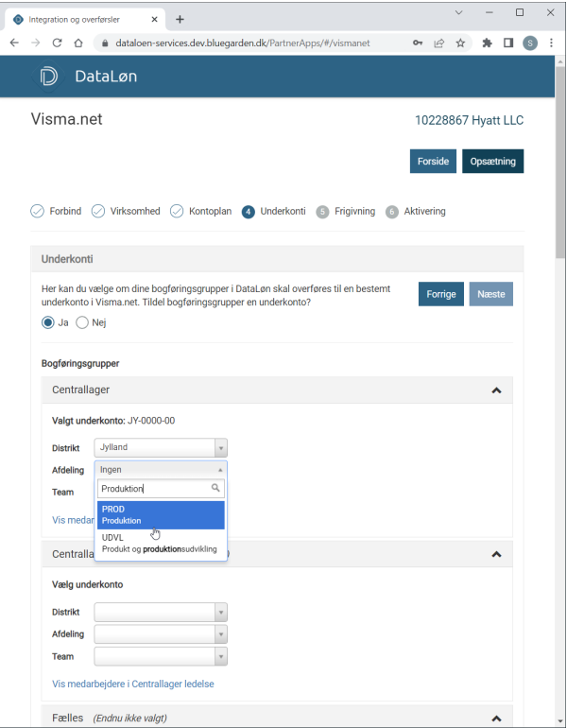Click the Visma.net page heading
567x728 pixels.
coord(66,119)
